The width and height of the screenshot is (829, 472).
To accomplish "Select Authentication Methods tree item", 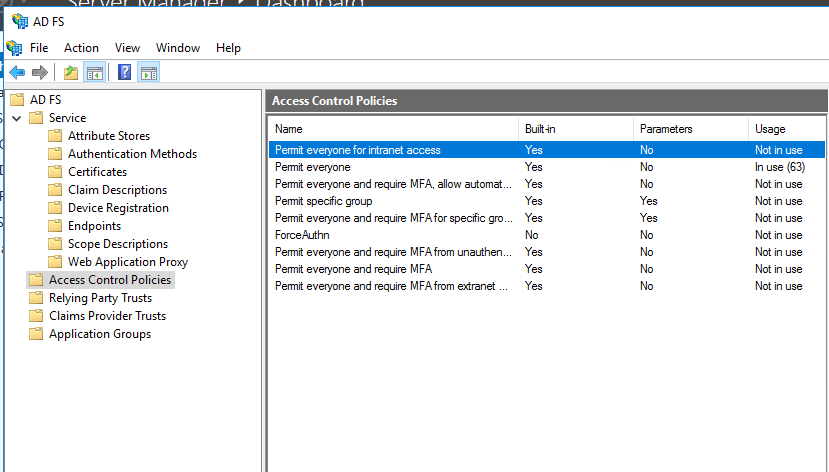I will (132, 154).
